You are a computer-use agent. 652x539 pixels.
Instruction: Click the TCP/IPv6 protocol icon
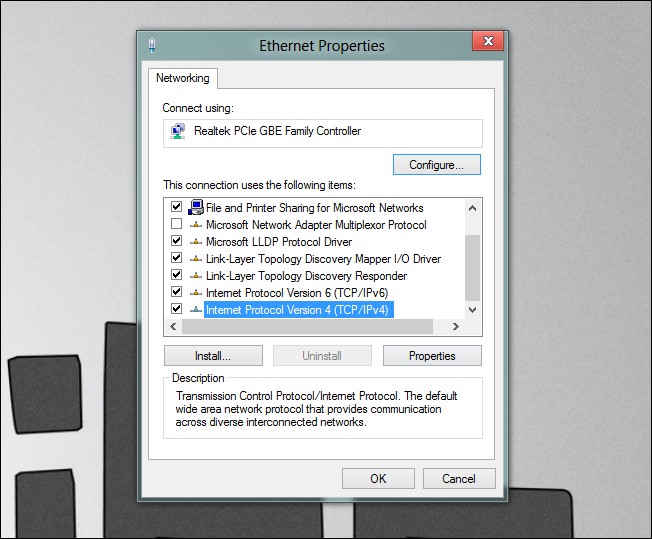point(195,293)
